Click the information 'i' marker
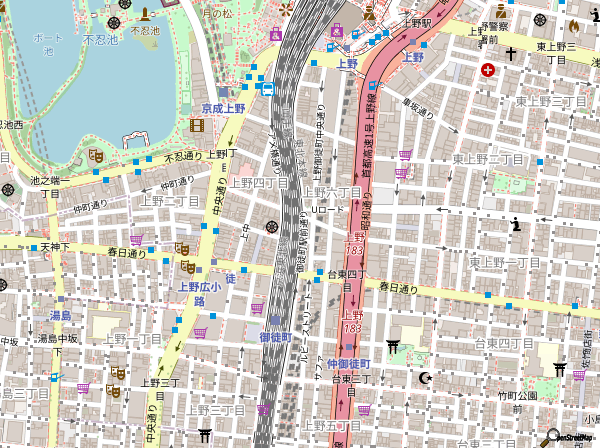The image size is (600, 448). [x=515, y=223]
